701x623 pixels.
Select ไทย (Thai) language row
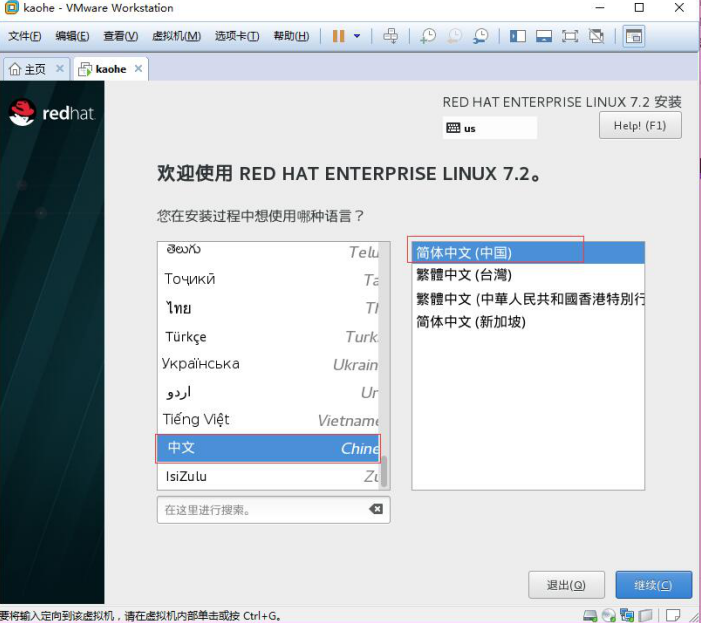pyautogui.click(x=268, y=308)
